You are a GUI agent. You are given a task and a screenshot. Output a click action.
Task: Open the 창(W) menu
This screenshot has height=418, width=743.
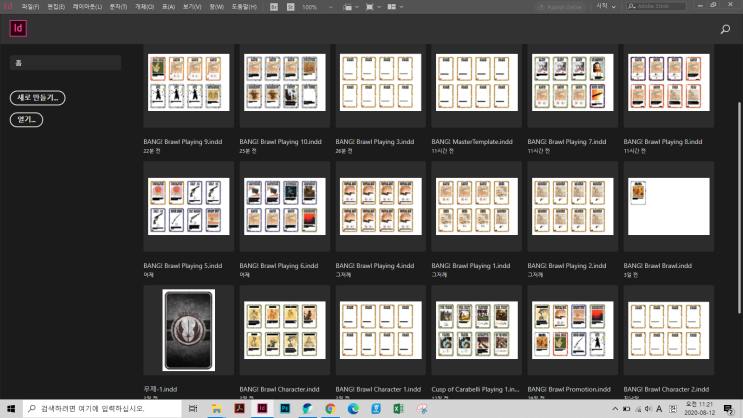coord(217,7)
